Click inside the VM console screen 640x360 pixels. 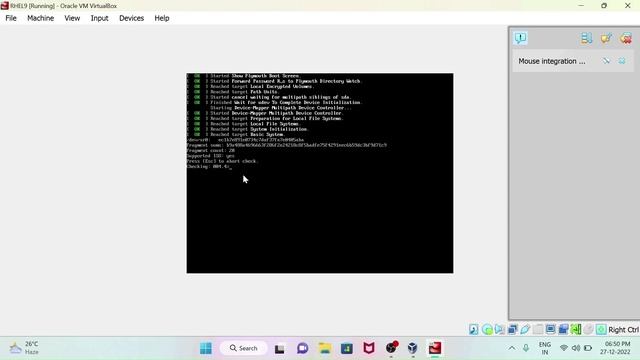point(320,173)
